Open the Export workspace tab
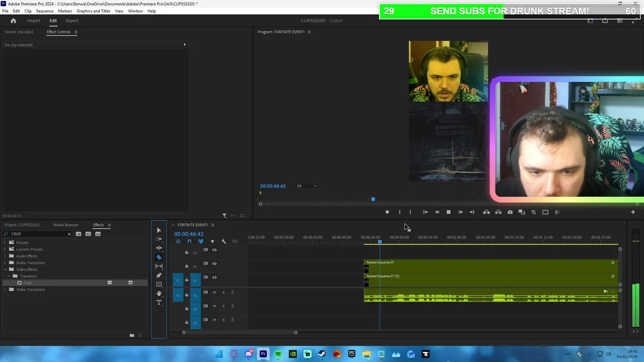This screenshot has width=644, height=362. [x=72, y=21]
